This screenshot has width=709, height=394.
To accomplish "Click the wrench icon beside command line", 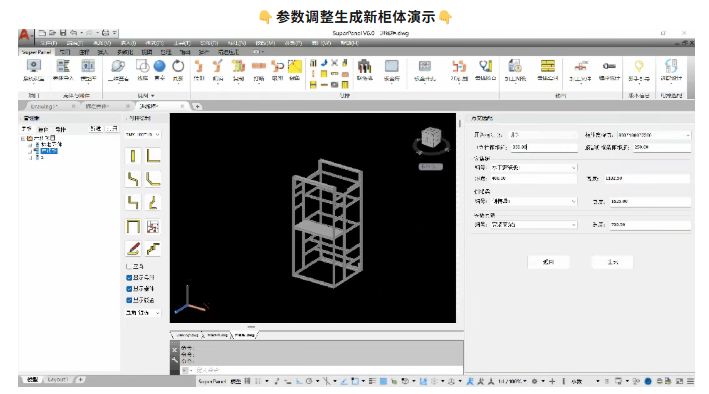I will (175, 360).
